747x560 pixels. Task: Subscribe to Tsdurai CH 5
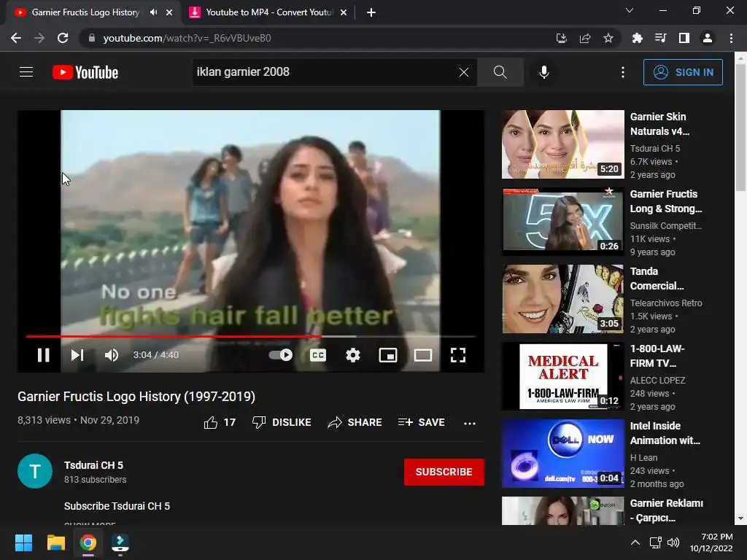(x=444, y=472)
